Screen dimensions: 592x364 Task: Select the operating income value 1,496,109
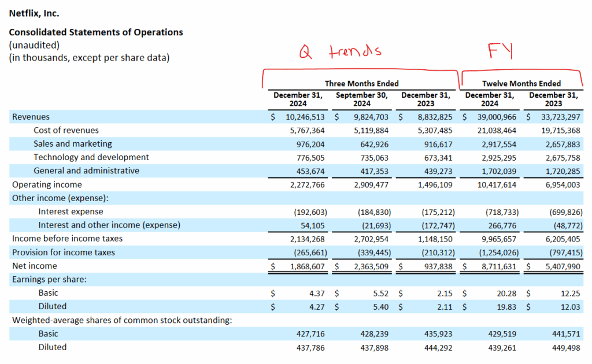[x=435, y=185]
